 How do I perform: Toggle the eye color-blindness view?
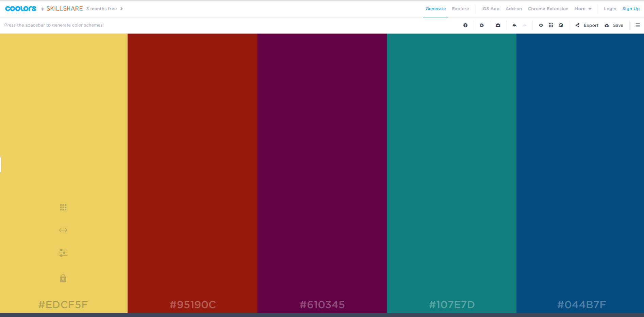(541, 25)
